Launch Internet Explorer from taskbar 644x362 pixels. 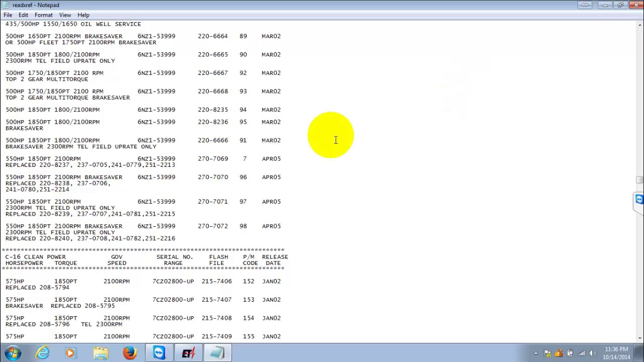(x=42, y=353)
